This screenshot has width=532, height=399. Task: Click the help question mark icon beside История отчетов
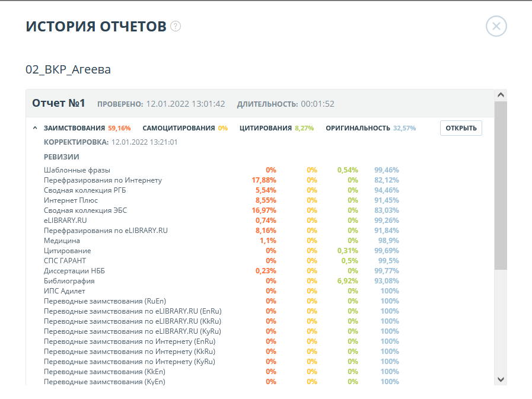point(175,26)
